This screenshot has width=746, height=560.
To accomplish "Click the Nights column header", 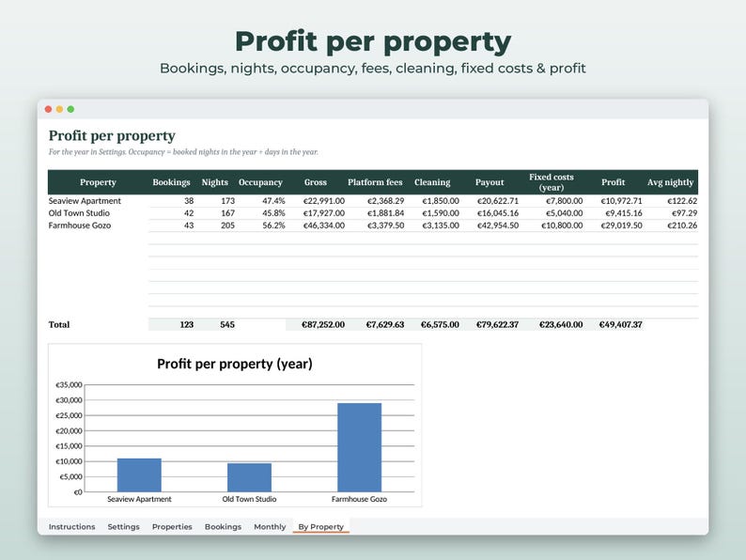I will (214, 182).
